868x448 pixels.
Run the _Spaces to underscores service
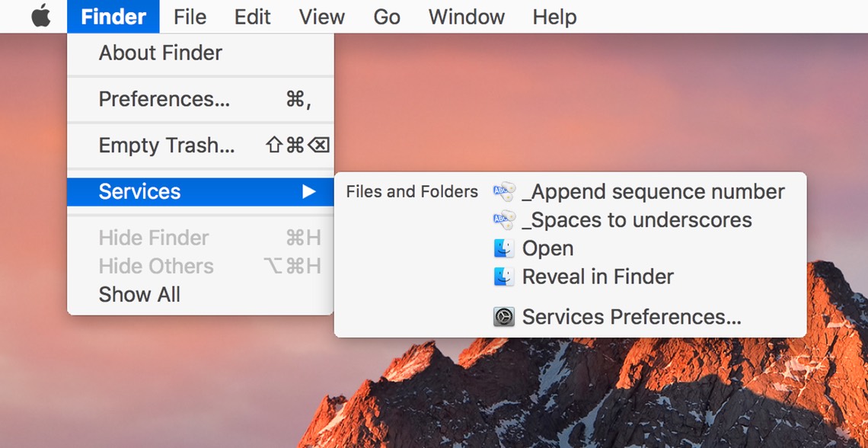[637, 220]
